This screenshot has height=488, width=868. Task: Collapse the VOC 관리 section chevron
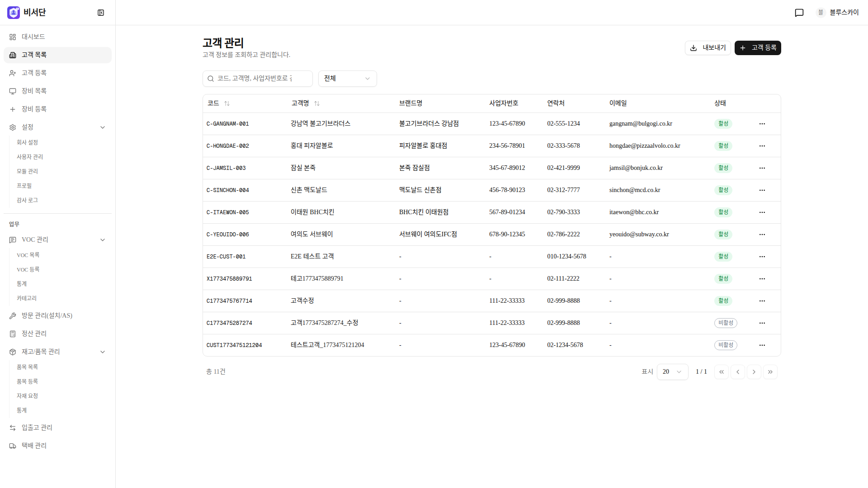click(103, 240)
